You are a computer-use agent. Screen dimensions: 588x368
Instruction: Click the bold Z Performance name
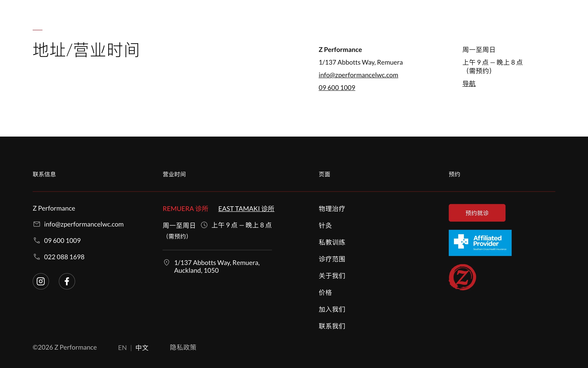340,50
